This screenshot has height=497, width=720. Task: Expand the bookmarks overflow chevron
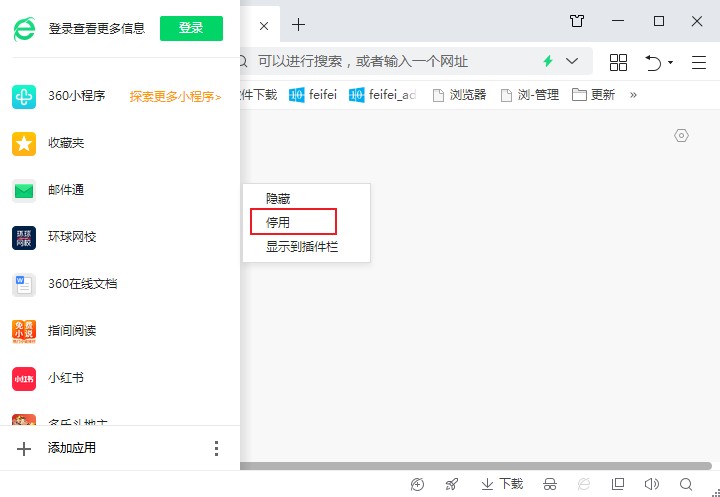[x=634, y=95]
